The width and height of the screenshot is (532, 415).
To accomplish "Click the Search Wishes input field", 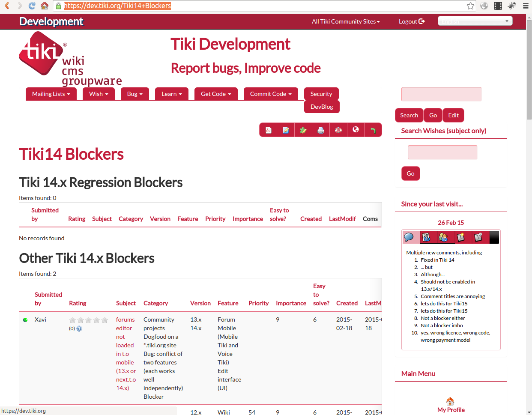I will click(x=442, y=152).
